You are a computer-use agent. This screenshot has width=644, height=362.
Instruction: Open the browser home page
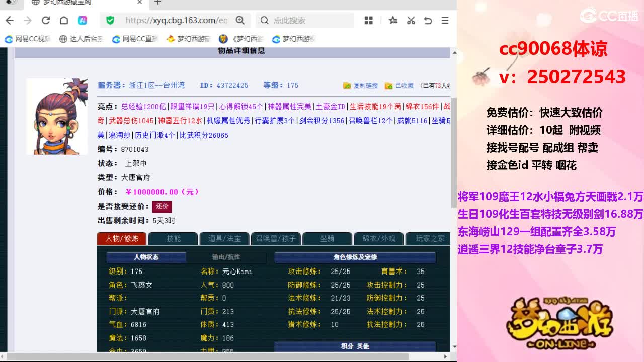64,20
